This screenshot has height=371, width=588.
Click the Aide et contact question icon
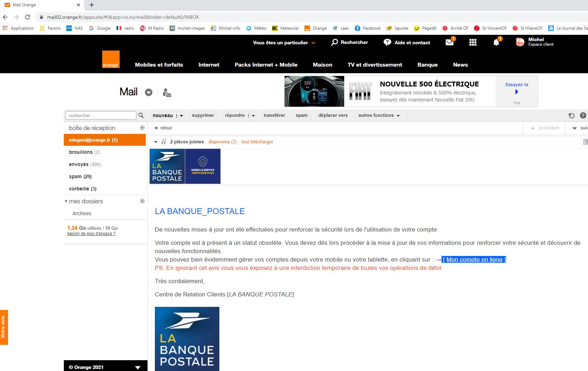pos(387,42)
